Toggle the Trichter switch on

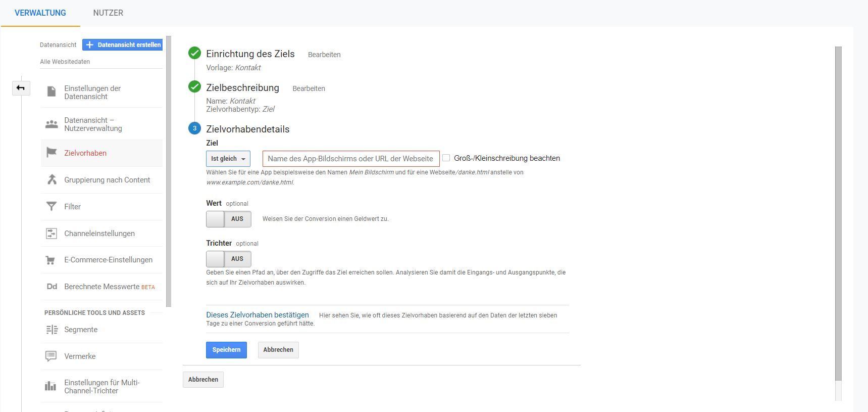click(229, 259)
